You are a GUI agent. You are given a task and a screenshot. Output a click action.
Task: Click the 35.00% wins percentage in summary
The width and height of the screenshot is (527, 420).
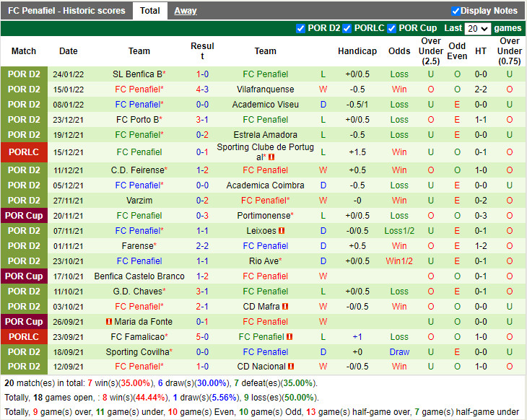[136, 383]
